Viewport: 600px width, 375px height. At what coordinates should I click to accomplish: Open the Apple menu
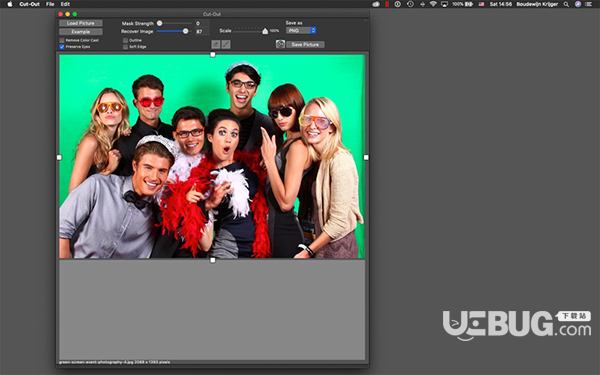tap(10, 4)
